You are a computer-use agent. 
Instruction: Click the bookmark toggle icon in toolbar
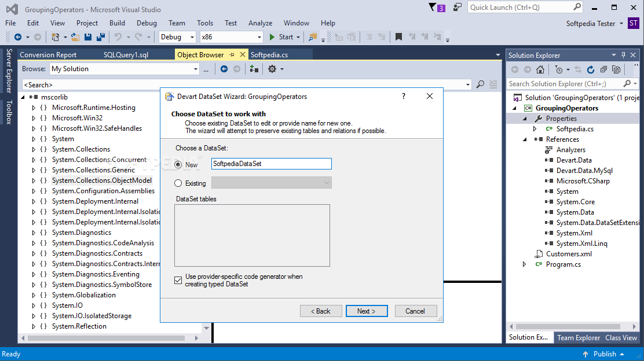tap(398, 37)
